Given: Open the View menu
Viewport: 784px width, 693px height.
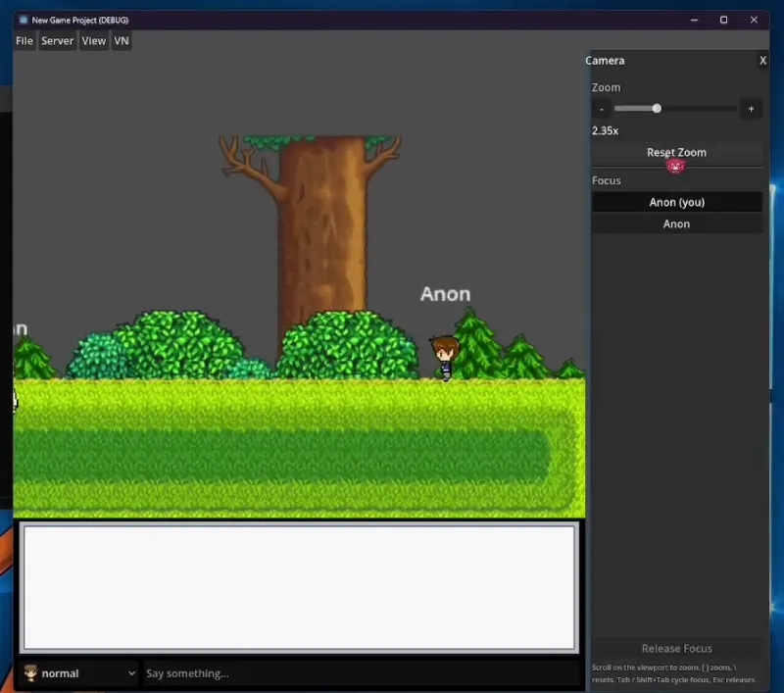Looking at the screenshot, I should tap(93, 41).
